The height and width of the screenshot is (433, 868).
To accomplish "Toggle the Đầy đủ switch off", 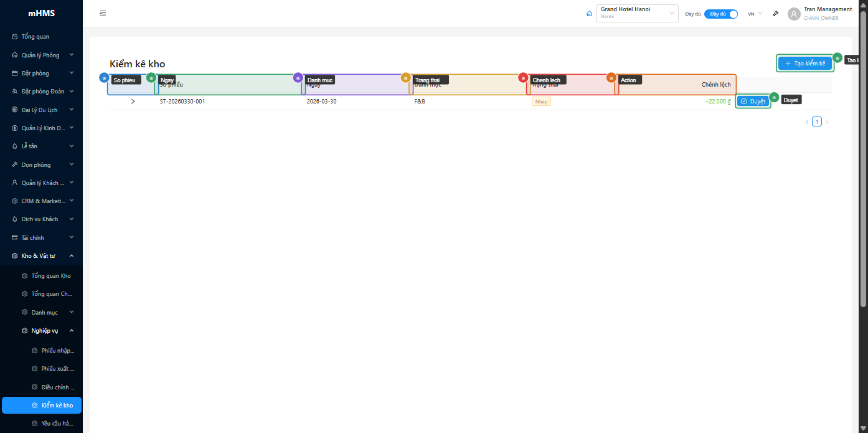I will (x=721, y=14).
